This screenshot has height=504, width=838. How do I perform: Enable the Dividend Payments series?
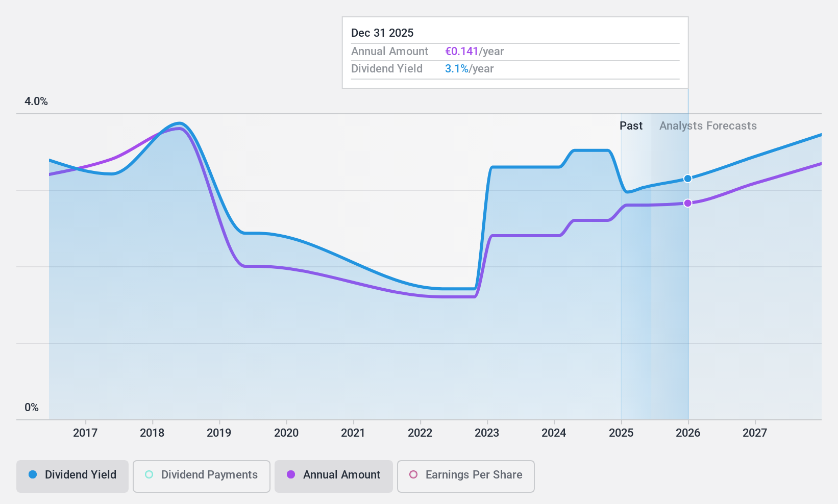coord(202,476)
